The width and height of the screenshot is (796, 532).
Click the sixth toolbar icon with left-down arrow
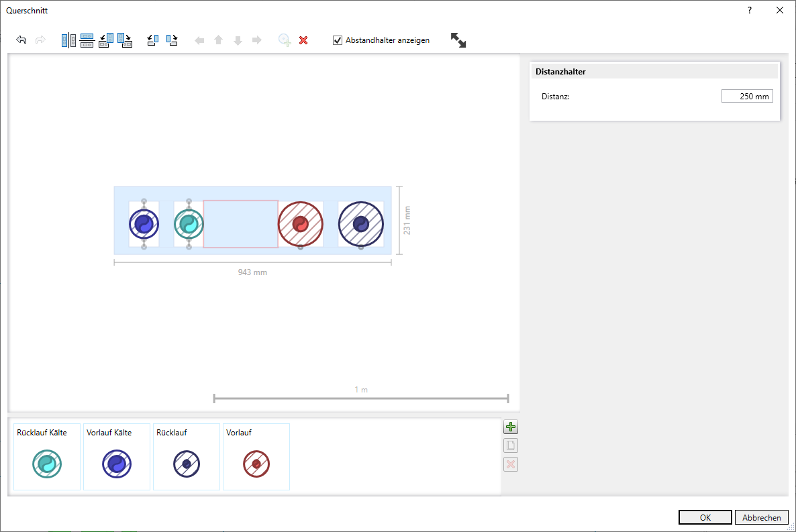tap(152, 40)
